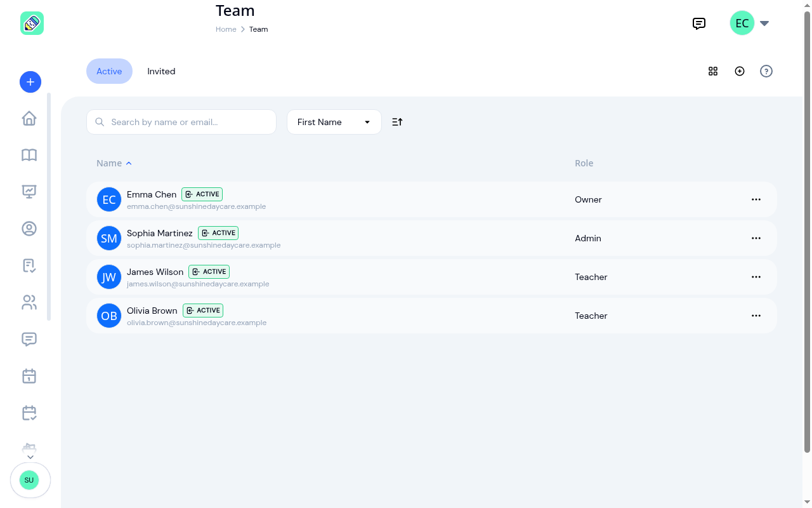Open the chat bubble sidebar icon
This screenshot has width=812, height=508.
(29, 339)
